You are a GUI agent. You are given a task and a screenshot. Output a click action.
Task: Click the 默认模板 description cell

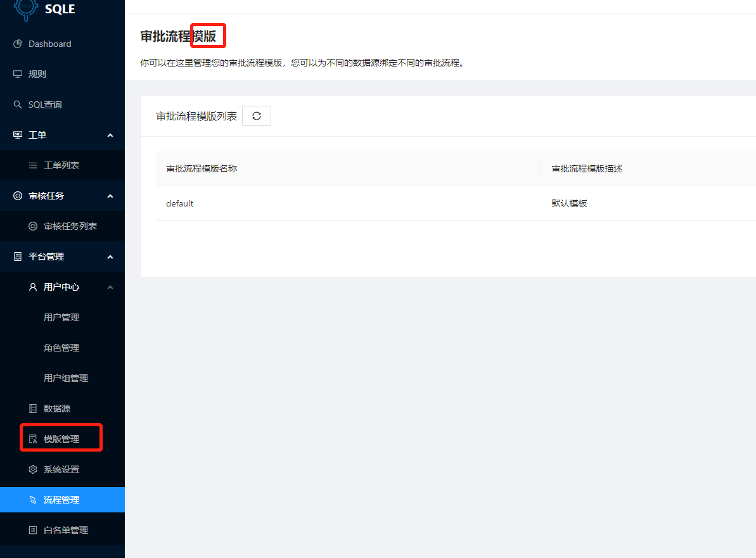coord(570,203)
